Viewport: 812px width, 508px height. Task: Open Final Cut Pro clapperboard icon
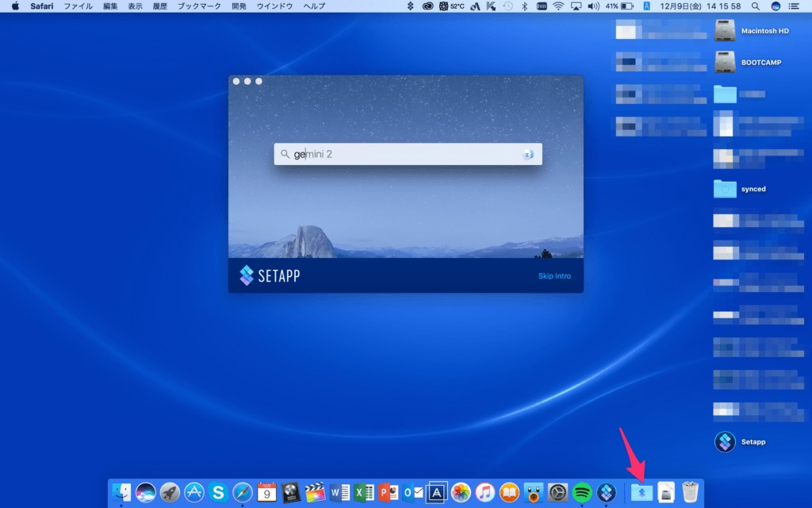(315, 492)
